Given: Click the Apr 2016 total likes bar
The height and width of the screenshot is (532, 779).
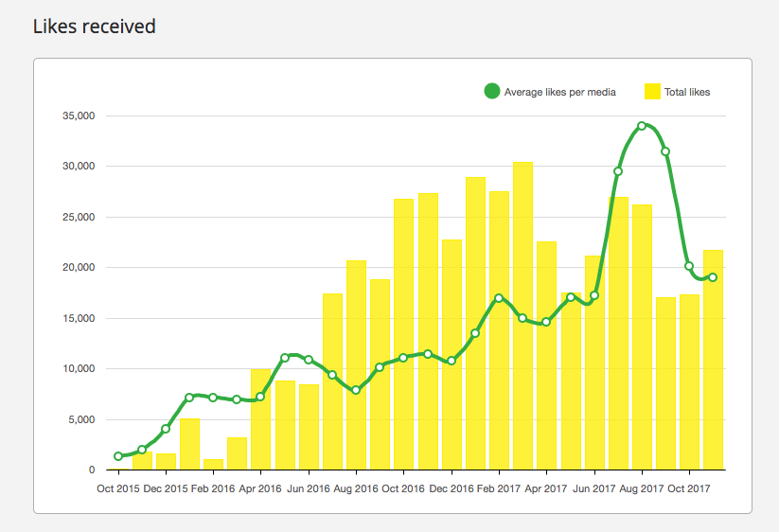Looking at the screenshot, I should (x=261, y=419).
